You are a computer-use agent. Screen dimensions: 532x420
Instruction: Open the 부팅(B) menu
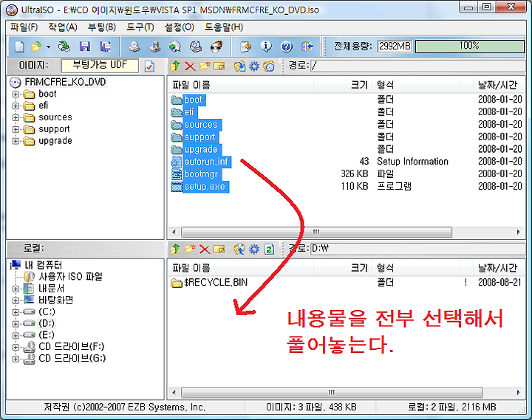pyautogui.click(x=102, y=27)
